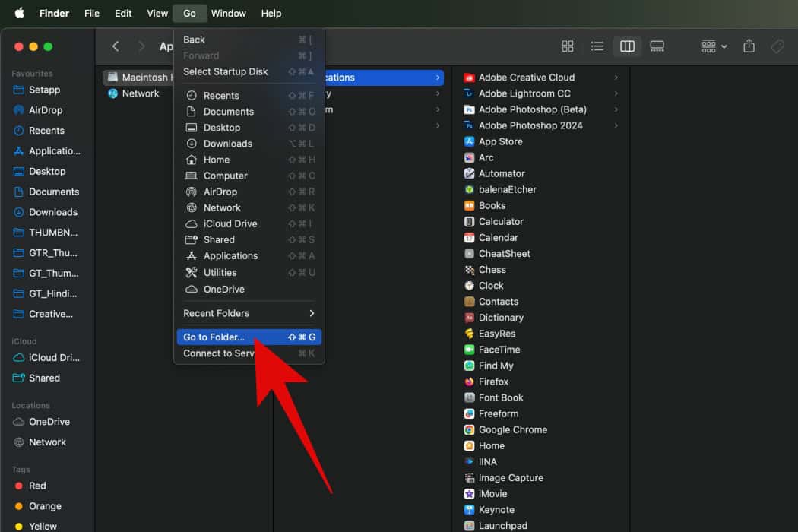
Task: Click the Apple menu logo
Action: coord(19,13)
